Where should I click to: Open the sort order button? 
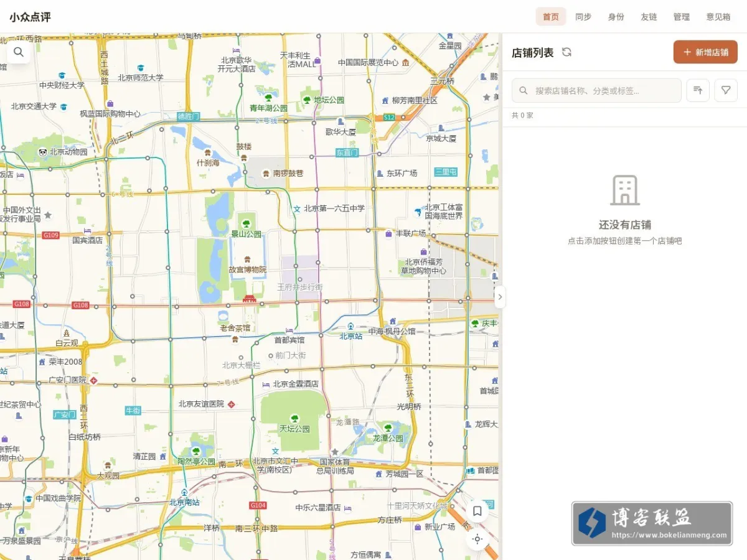coord(698,91)
